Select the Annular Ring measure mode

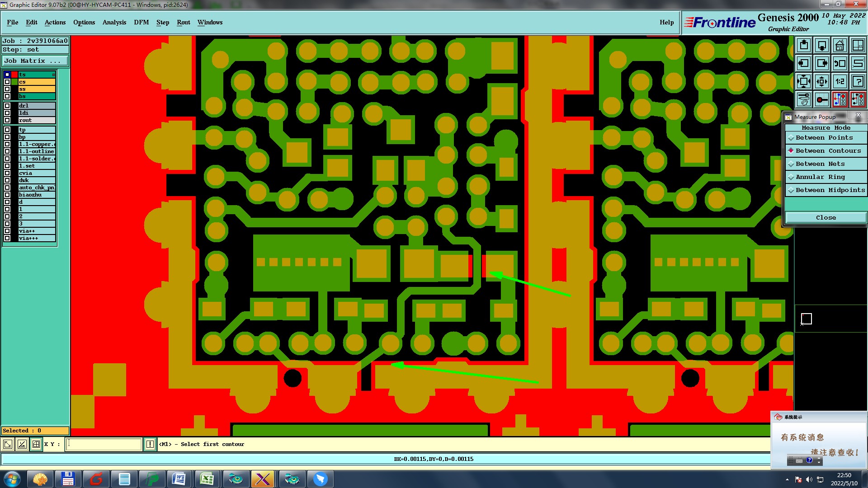820,177
